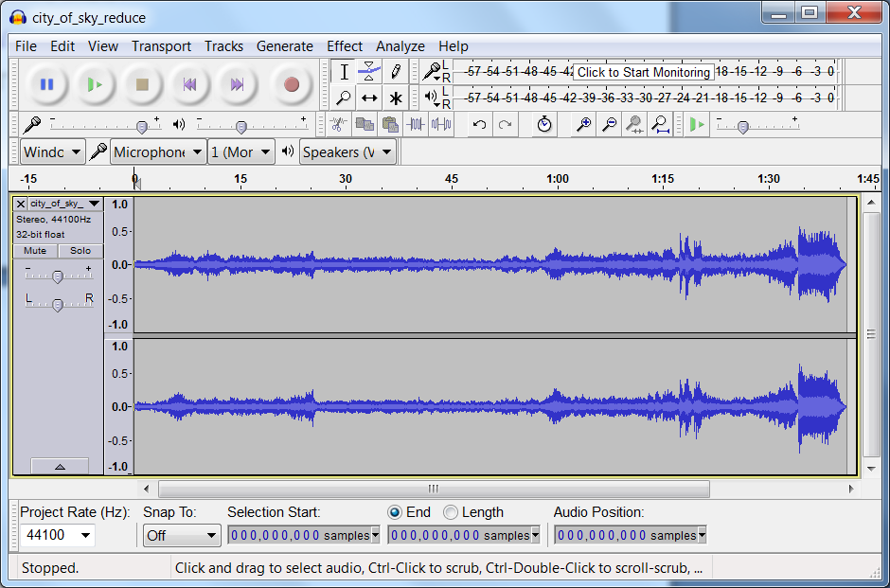890x588 pixels.
Task: Click the track gain slider knob
Action: tap(58, 276)
